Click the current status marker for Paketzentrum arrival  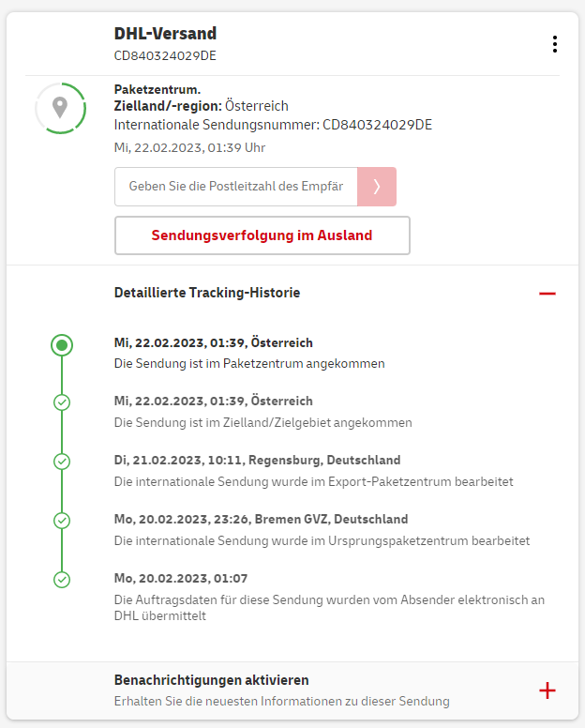62,345
